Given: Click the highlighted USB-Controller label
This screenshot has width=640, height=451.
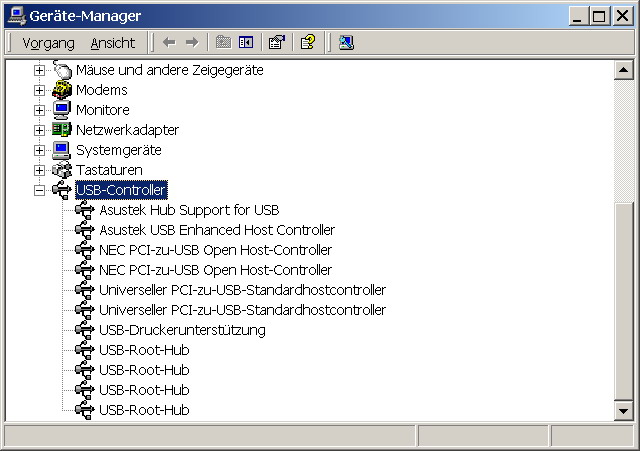Looking at the screenshot, I should [x=121, y=190].
